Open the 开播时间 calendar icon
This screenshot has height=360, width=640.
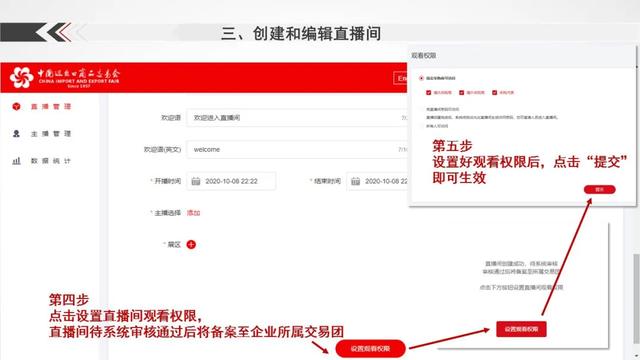pyautogui.click(x=196, y=181)
